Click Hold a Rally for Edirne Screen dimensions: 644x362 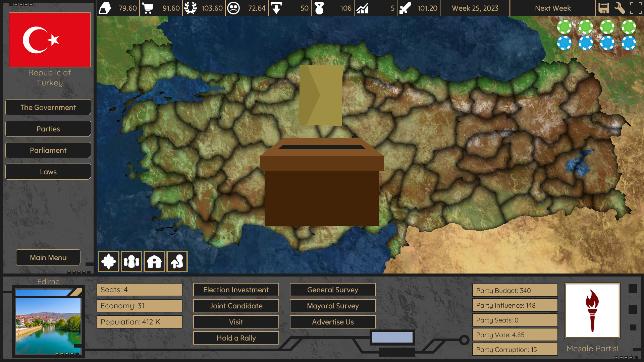(x=236, y=338)
